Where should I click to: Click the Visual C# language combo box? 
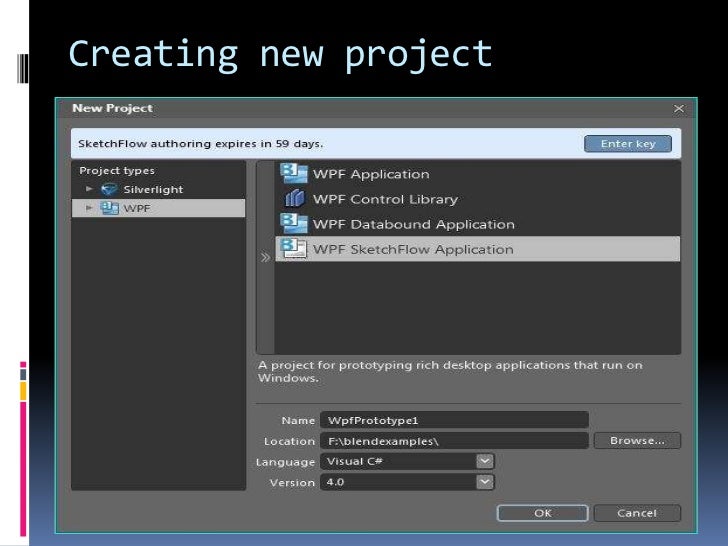(x=407, y=461)
